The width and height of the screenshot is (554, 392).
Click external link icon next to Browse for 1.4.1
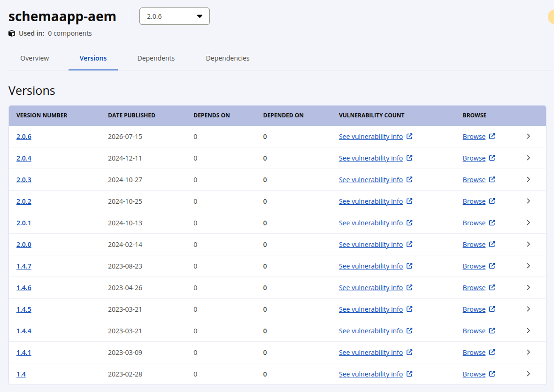click(492, 352)
